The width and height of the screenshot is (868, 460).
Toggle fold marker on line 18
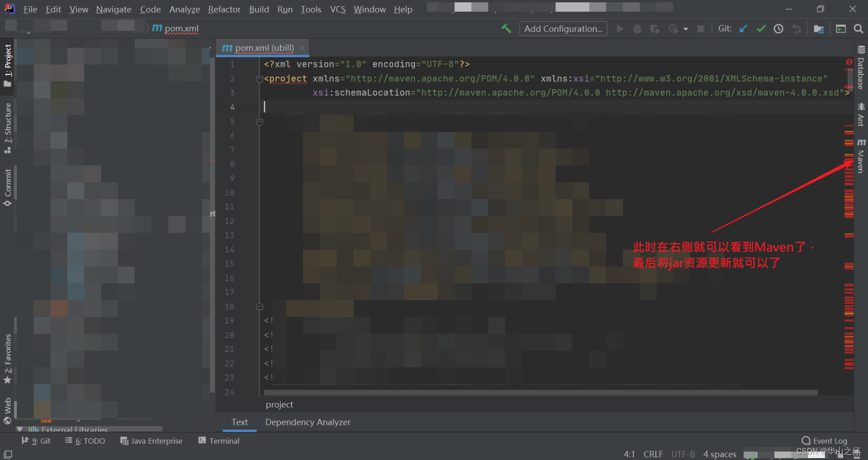[x=260, y=307]
